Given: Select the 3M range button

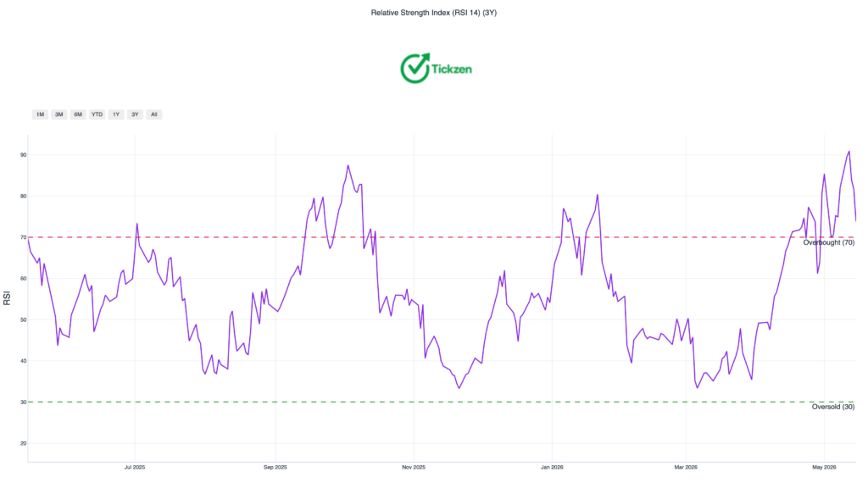Looking at the screenshot, I should click(59, 114).
